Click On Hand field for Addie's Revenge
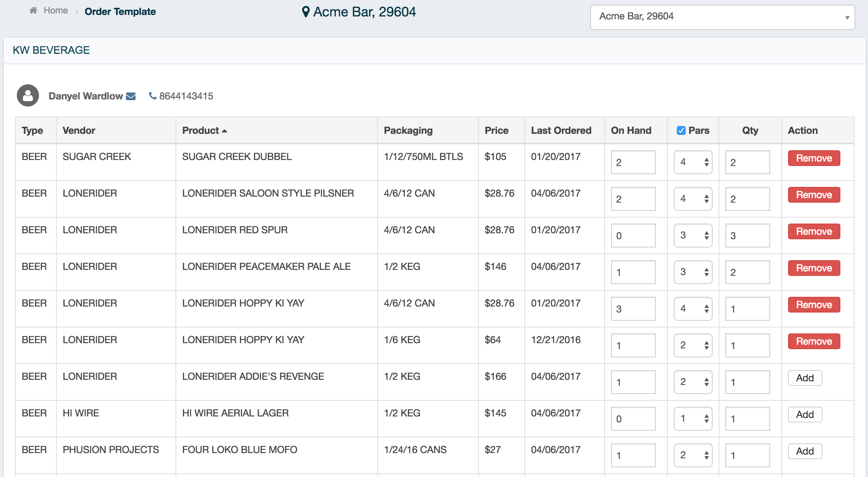This screenshot has width=868, height=477. [x=633, y=382]
